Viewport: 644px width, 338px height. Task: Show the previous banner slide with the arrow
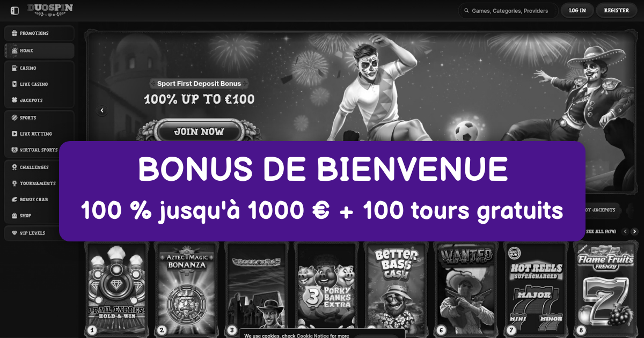click(102, 111)
